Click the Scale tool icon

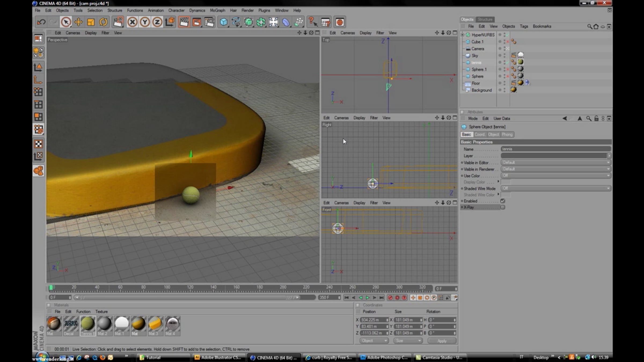point(91,22)
